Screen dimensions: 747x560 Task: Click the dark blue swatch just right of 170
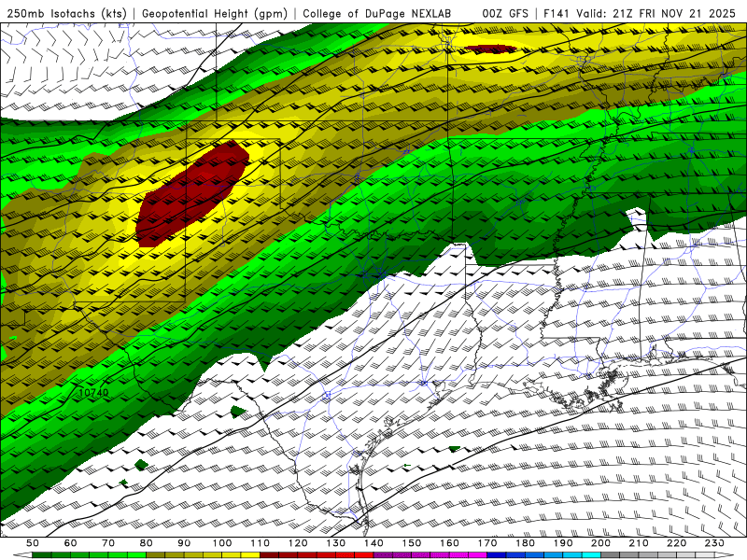click(x=497, y=555)
